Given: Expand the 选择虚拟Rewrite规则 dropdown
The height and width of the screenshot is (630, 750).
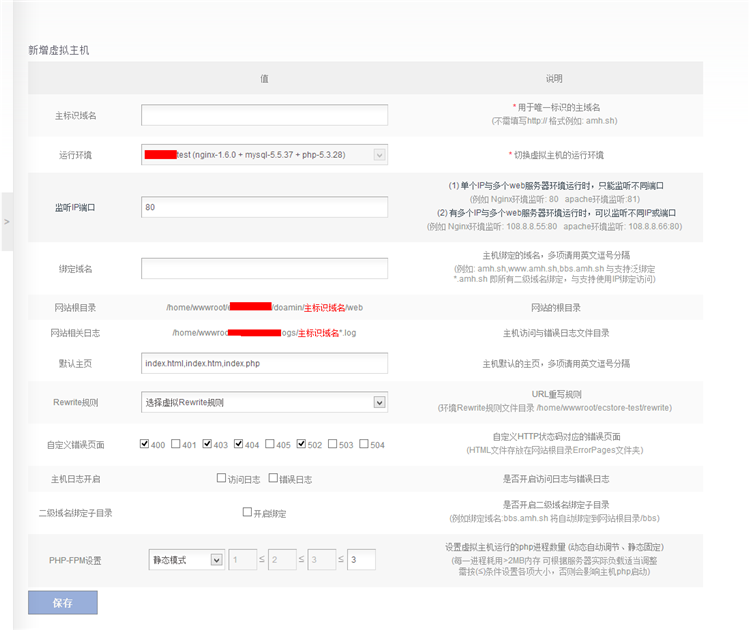Looking at the screenshot, I should [x=264, y=402].
